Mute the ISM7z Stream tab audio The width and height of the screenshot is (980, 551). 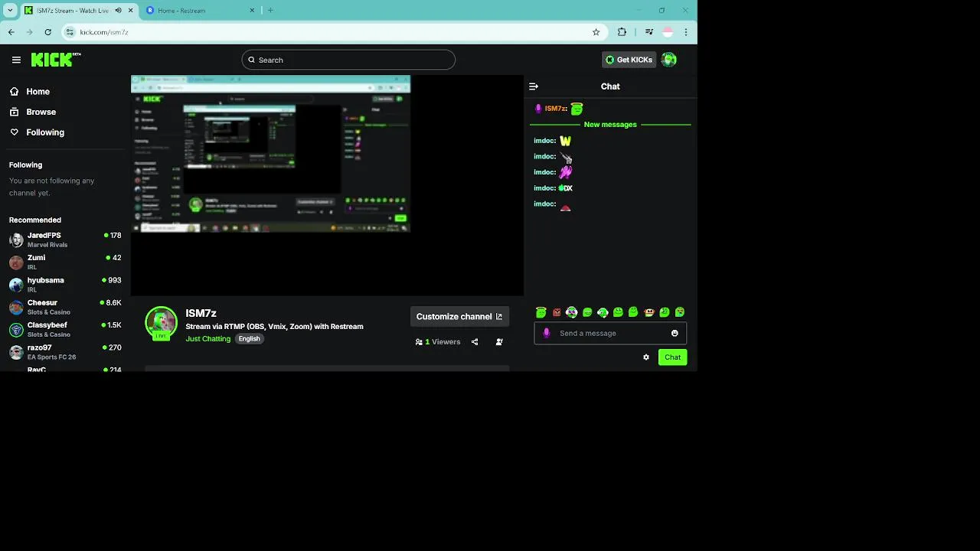point(118,10)
